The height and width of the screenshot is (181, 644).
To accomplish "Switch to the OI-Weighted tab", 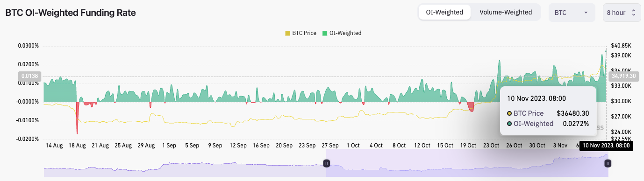I will point(444,12).
